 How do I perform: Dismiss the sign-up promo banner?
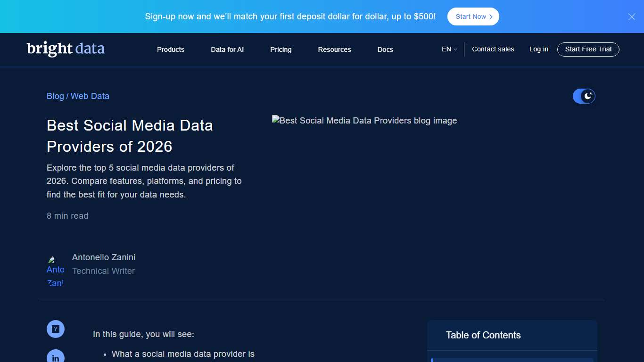[x=631, y=16]
